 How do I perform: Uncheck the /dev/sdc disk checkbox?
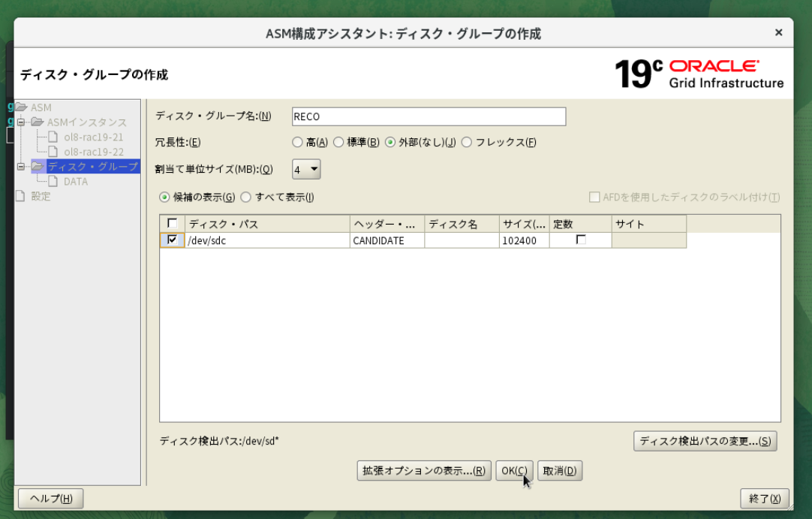coord(173,240)
